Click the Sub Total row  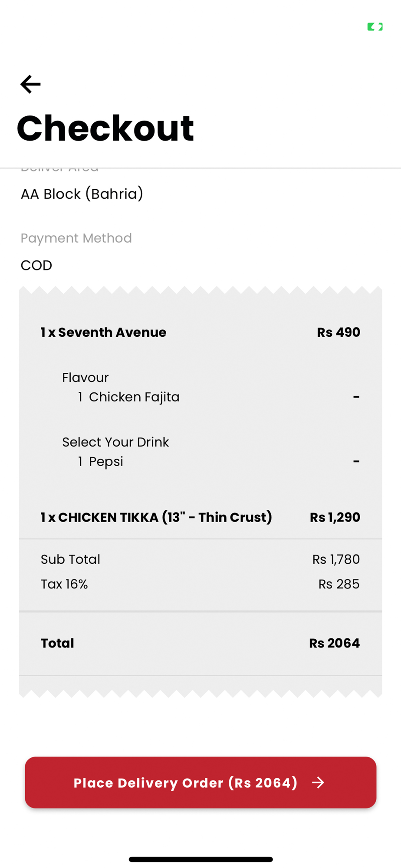[x=200, y=559]
